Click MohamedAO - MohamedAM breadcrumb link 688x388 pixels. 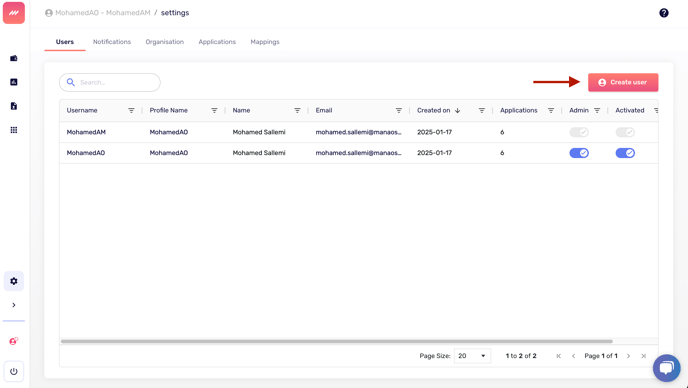pyautogui.click(x=103, y=13)
